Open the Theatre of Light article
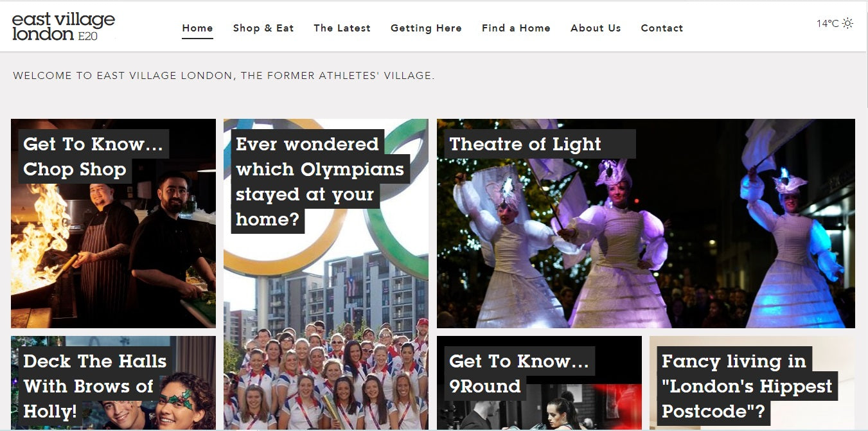Screen dimensions: 868x431 click(646, 224)
